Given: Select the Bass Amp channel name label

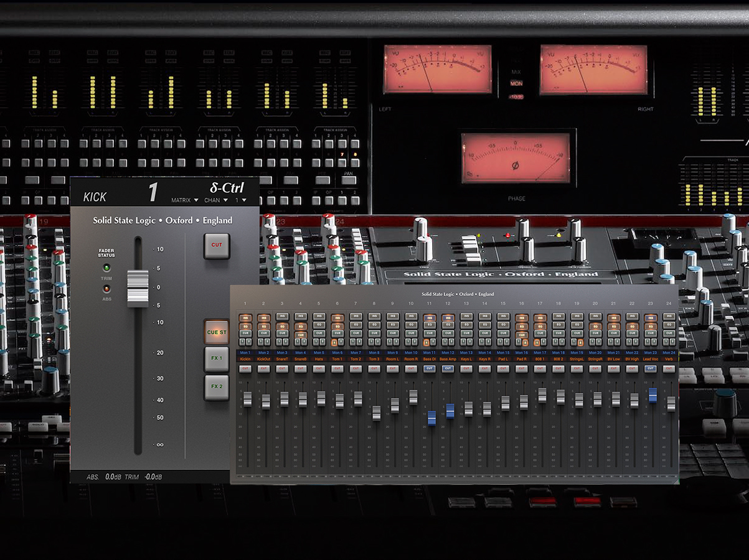Looking at the screenshot, I should 447,360.
